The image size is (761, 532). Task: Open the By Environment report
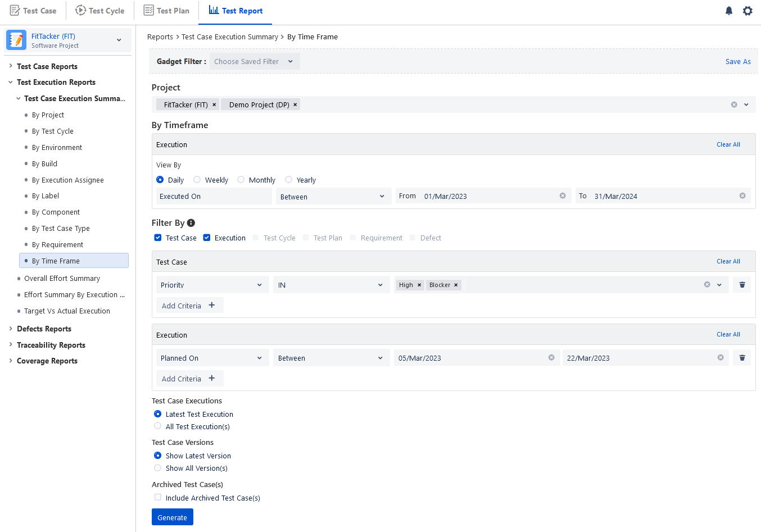(57, 148)
